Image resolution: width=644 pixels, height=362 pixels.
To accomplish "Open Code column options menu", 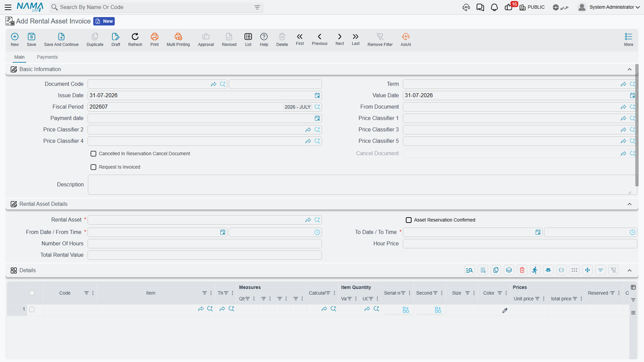I will pyautogui.click(x=93, y=293).
